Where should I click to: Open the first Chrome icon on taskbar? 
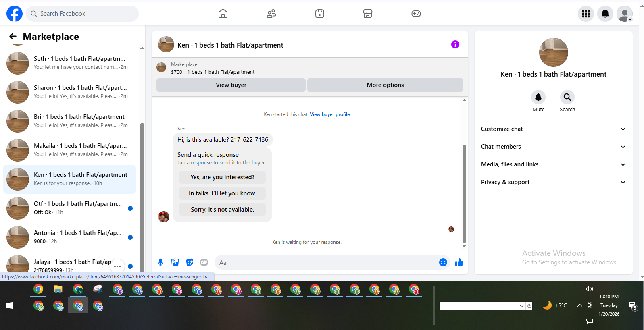[x=38, y=289]
